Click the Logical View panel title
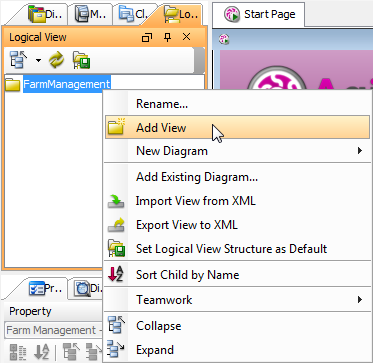The height and width of the screenshot is (363, 373). coord(38,37)
